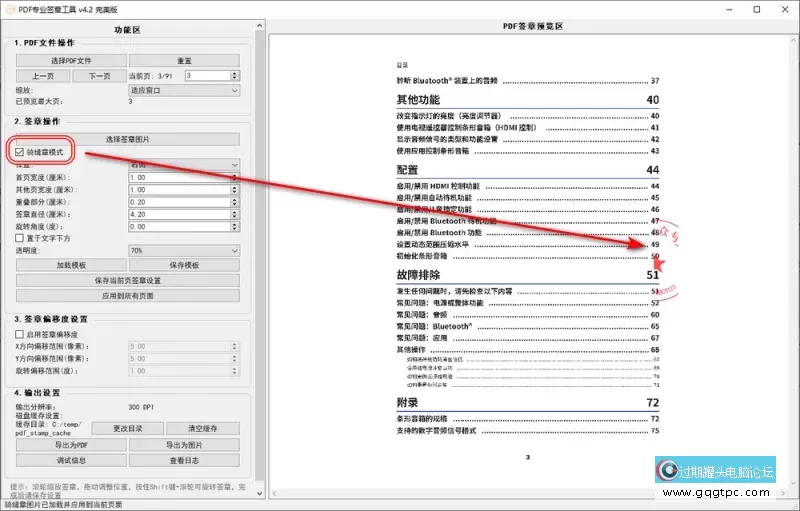Click the app icon in the title bar

click(x=10, y=9)
